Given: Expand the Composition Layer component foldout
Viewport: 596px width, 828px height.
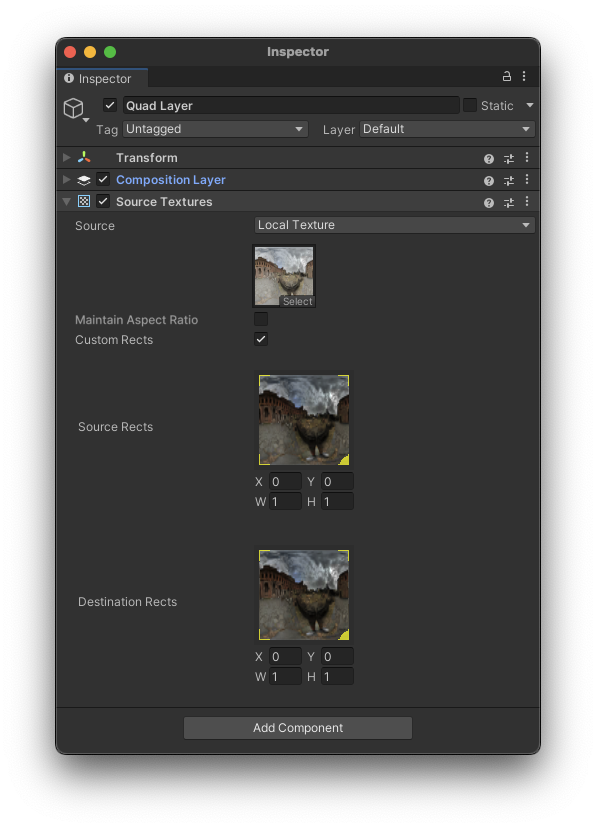Looking at the screenshot, I should point(67,180).
